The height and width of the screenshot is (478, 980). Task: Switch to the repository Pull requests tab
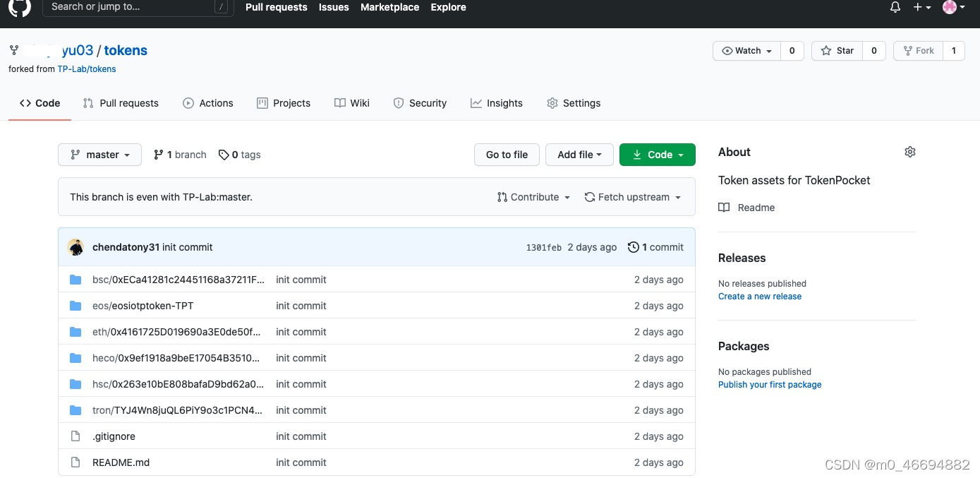121,103
